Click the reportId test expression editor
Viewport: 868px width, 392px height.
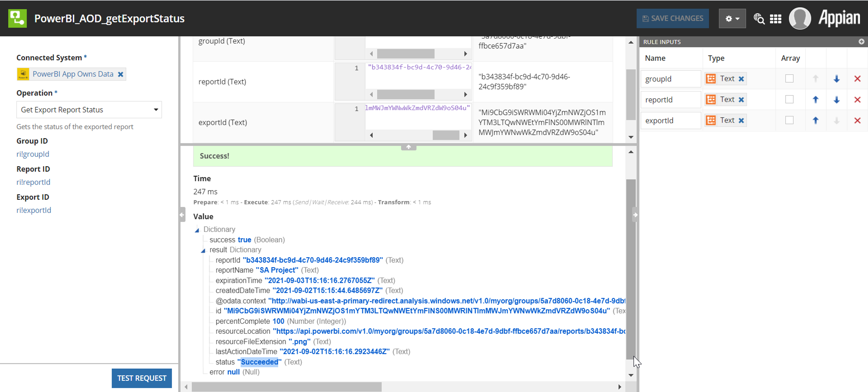(418, 76)
